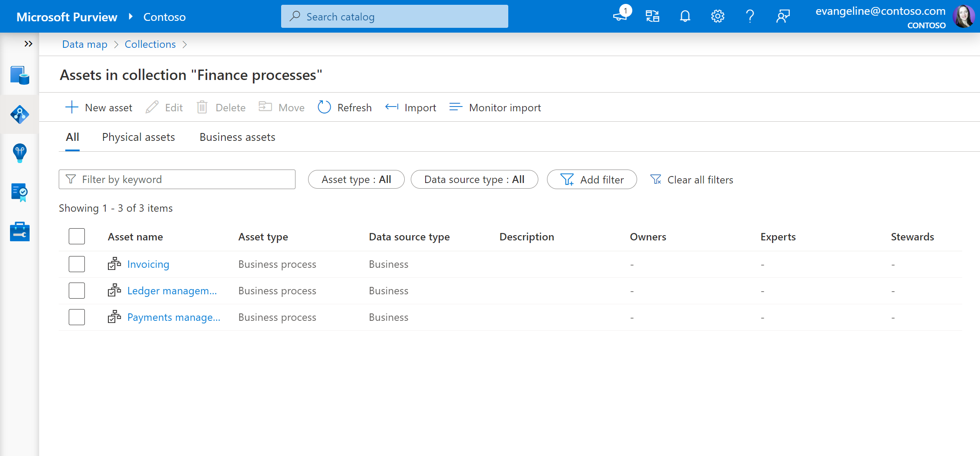Check the Invoicing row checkbox
Screen dimensions: 980x456
pyautogui.click(x=77, y=264)
